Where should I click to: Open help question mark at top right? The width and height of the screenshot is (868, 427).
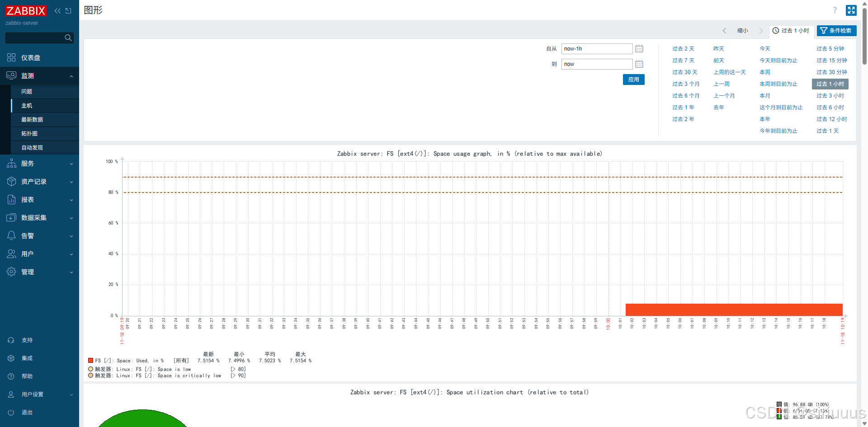tap(835, 10)
